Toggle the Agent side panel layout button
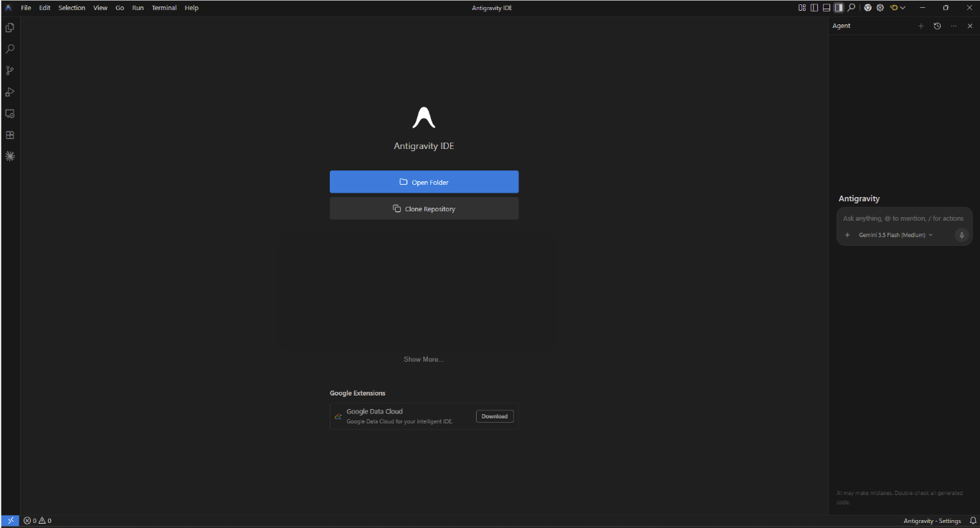Image resolution: width=980 pixels, height=528 pixels. [x=839, y=8]
